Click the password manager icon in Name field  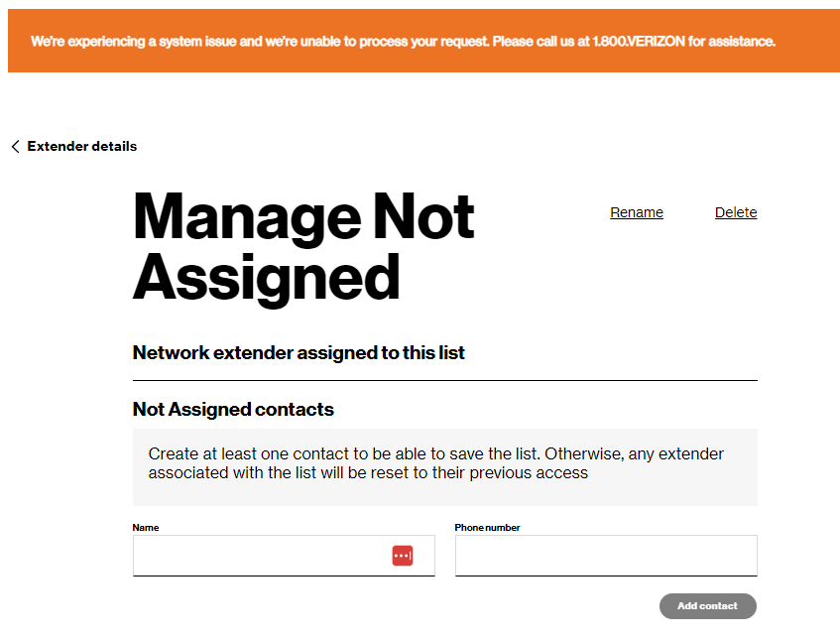tap(403, 556)
